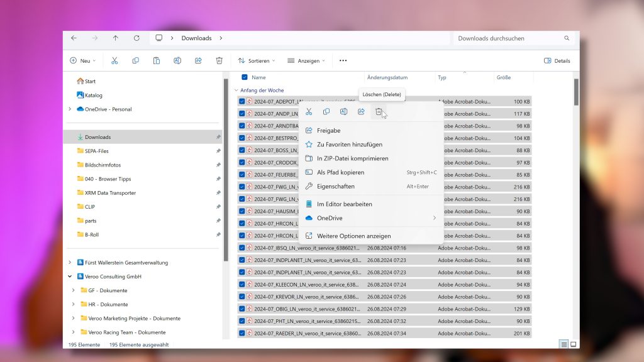Copy selected files with the toolbar Copy icon
Viewport: 644px width, 362px height.
coord(135,60)
